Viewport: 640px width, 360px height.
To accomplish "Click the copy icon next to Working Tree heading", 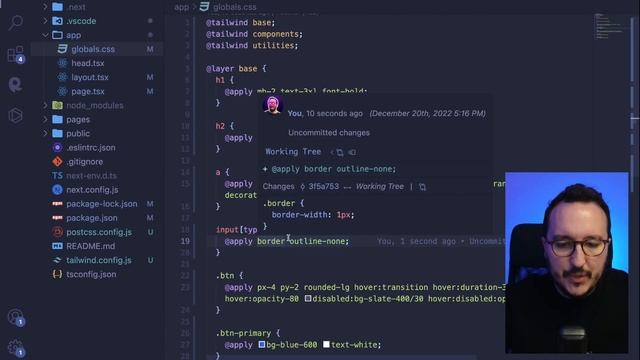I will 340,152.
